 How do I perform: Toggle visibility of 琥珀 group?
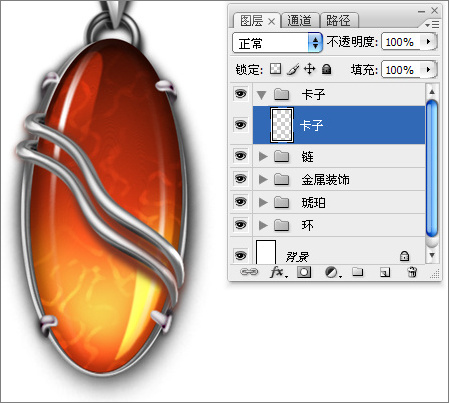click(x=240, y=202)
